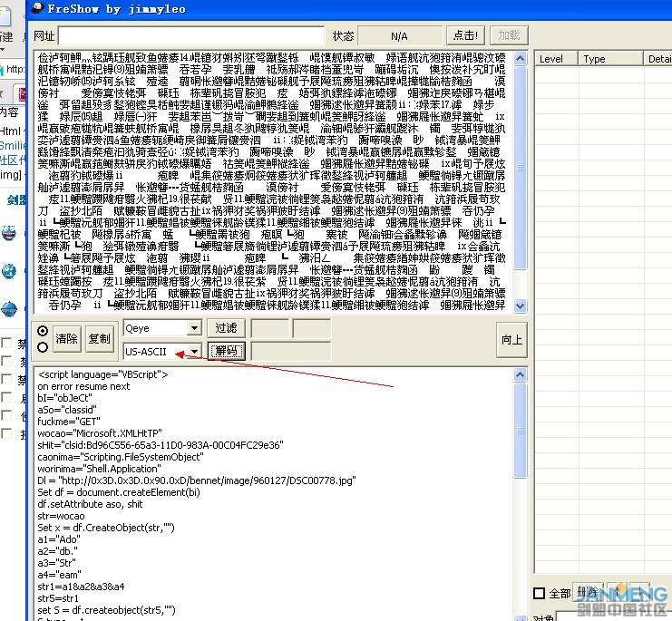Click 'Set df = document.createElement(bi)' line

119,492
